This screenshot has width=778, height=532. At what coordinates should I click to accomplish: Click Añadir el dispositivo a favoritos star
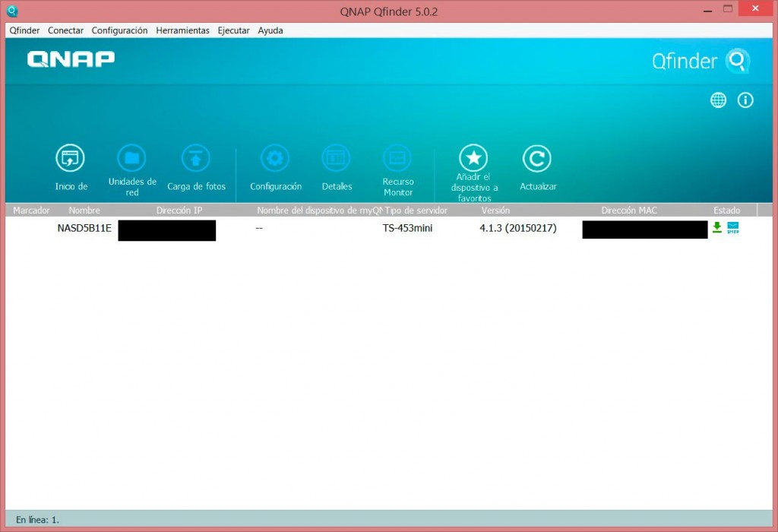[x=473, y=158]
